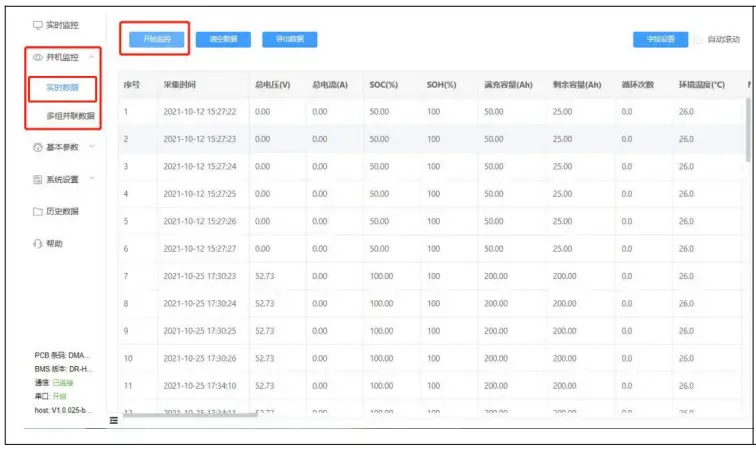Image resolution: width=756 pixels, height=449 pixels.
Task: Click the horizontal scrollbar under the table
Action: (x=190, y=414)
